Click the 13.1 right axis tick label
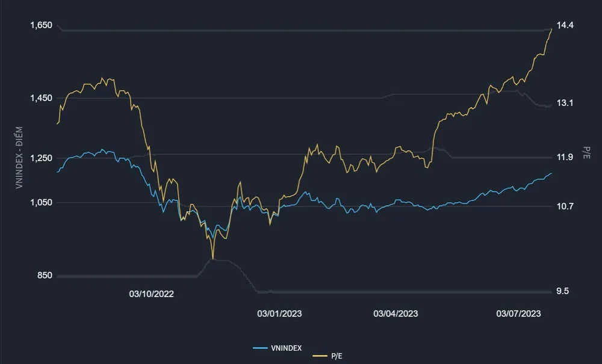 click(x=565, y=103)
